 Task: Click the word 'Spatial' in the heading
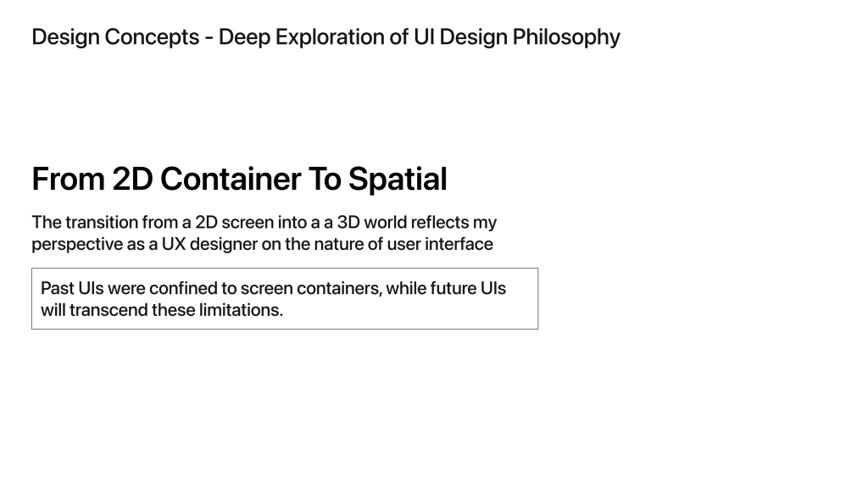coord(398,179)
